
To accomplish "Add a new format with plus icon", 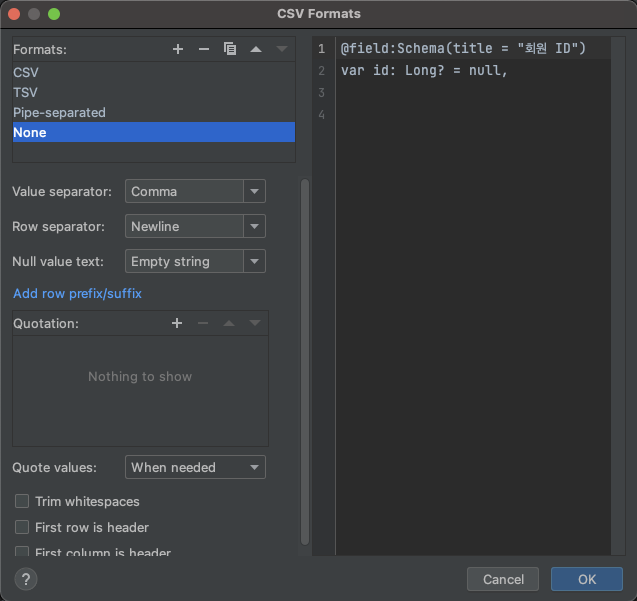I will point(178,49).
